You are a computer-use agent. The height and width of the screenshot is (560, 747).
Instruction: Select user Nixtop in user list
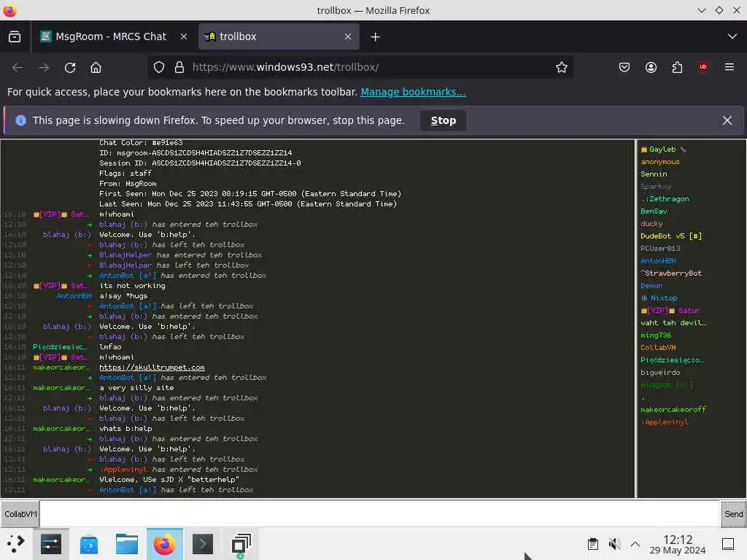(x=659, y=298)
